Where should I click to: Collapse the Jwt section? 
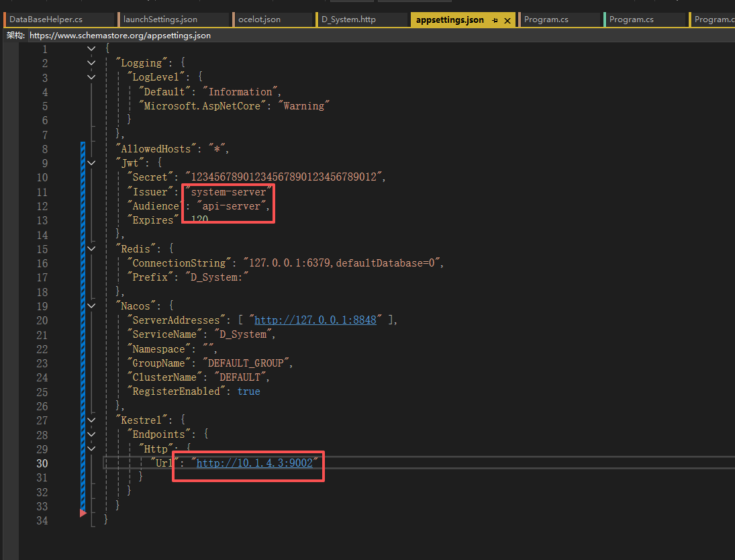91,162
